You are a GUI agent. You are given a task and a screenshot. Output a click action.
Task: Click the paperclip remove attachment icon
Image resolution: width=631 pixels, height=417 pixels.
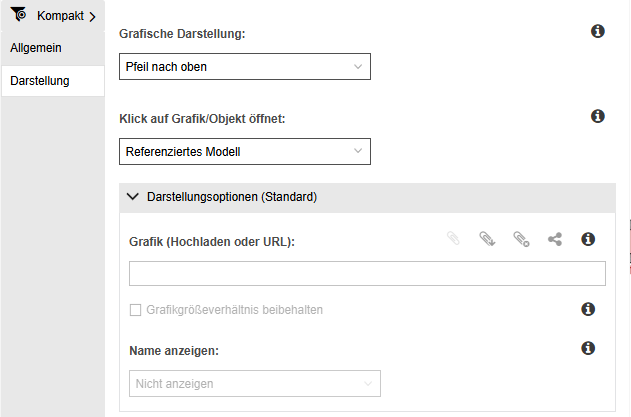521,239
